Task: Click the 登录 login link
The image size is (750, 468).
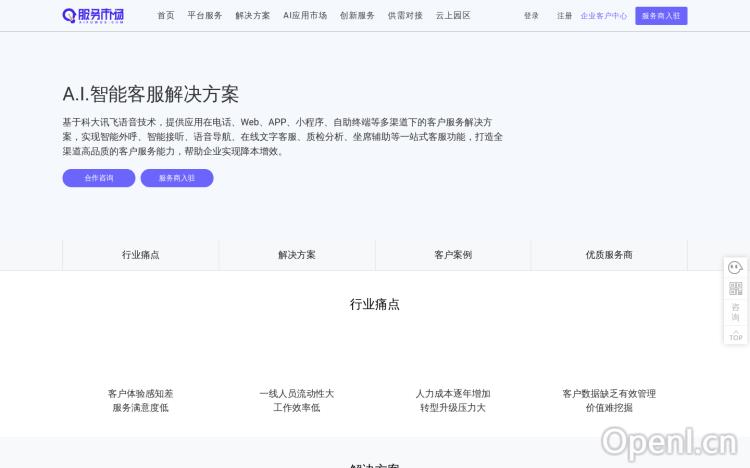Action: point(531,16)
